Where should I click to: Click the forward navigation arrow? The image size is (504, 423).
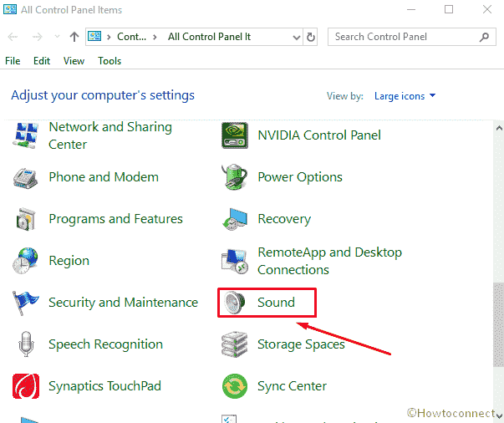(38, 37)
